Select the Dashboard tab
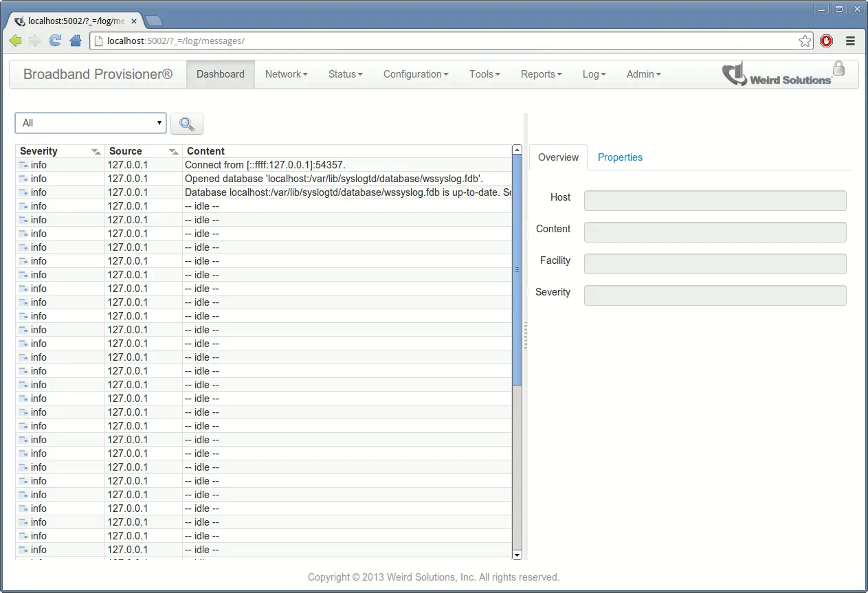This screenshot has width=868, height=593. [220, 74]
